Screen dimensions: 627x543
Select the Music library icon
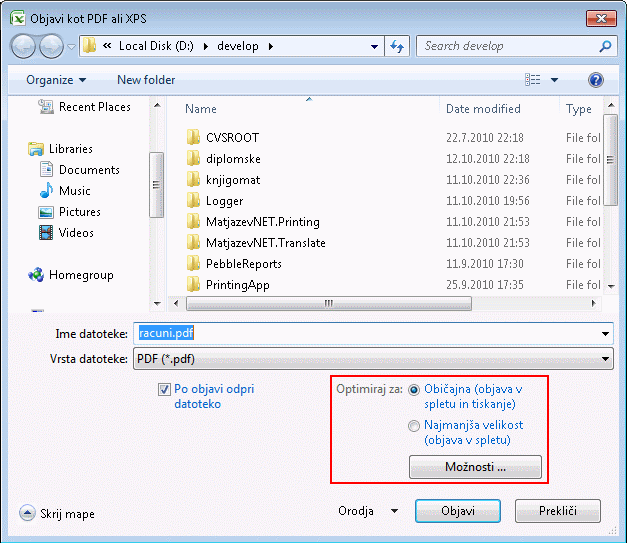click(x=46, y=191)
